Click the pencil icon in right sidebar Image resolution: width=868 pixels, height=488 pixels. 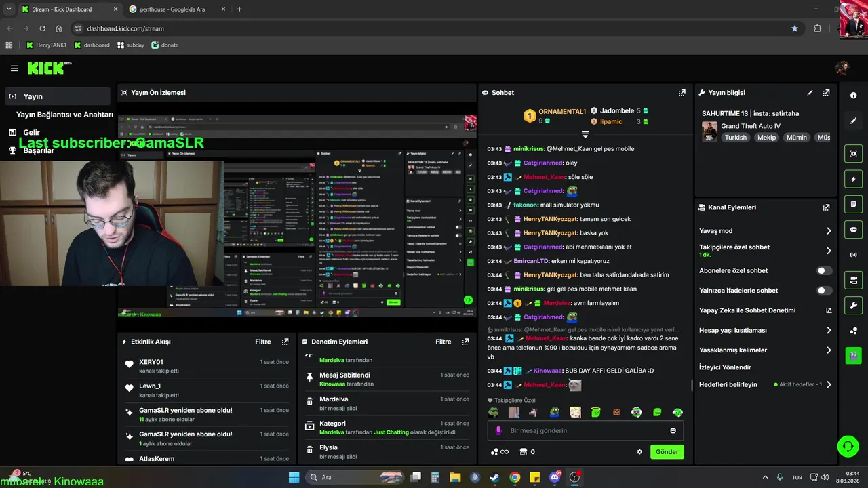[x=853, y=121]
